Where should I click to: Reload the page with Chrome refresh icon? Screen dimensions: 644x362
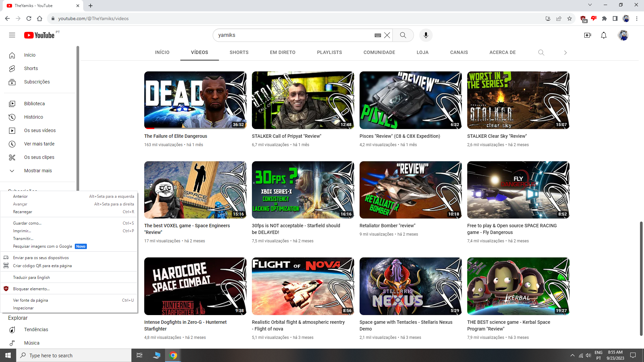pos(29,18)
